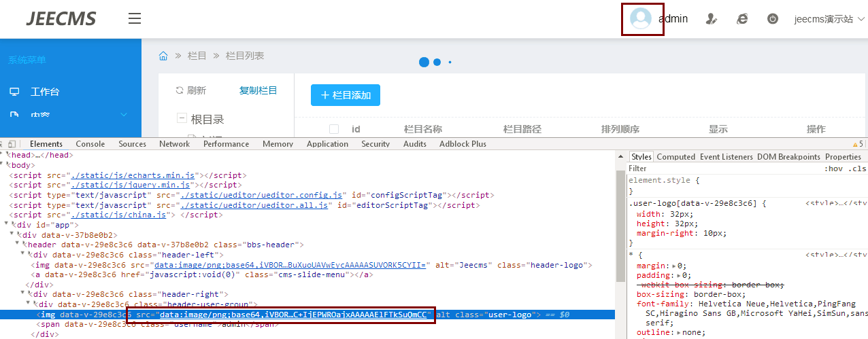Switch to the Elements tab
The height and width of the screenshot is (339, 868).
(x=46, y=144)
